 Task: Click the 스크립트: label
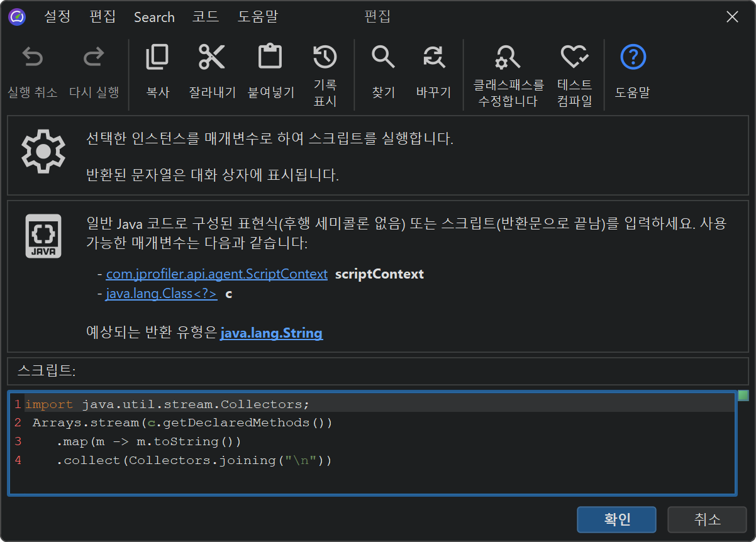pyautogui.click(x=47, y=371)
